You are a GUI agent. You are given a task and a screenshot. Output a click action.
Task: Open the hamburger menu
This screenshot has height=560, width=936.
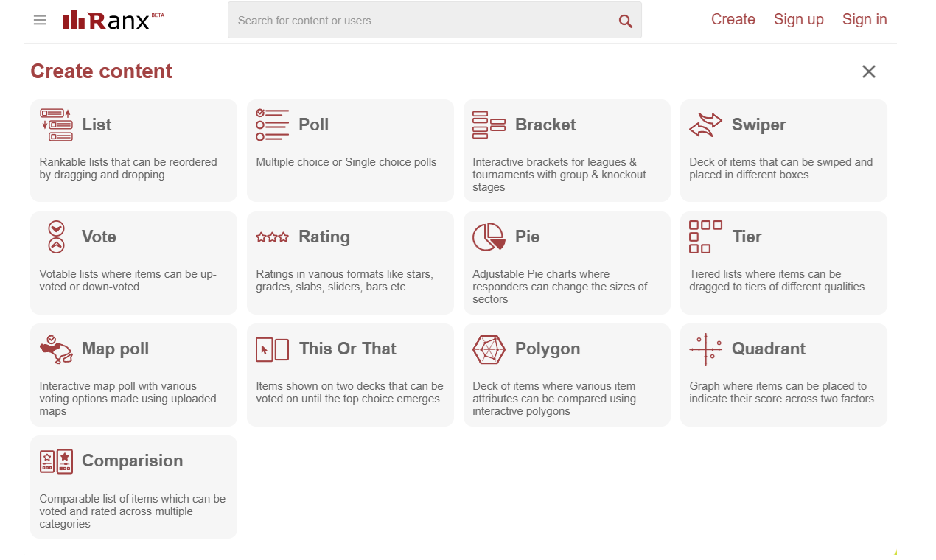tap(40, 20)
